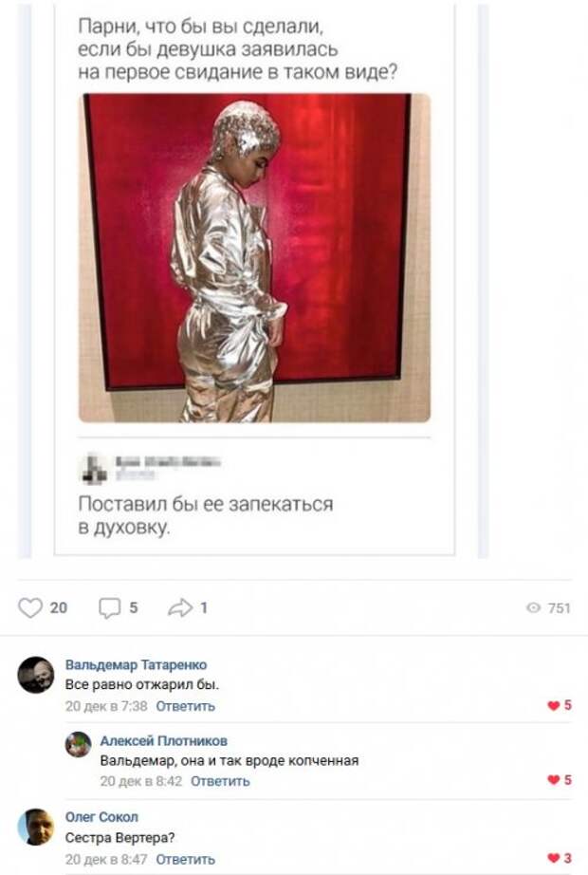Viewport: 588px width, 875px height.
Task: Open Алексей Плотников's avatar picture
Action: (x=79, y=744)
